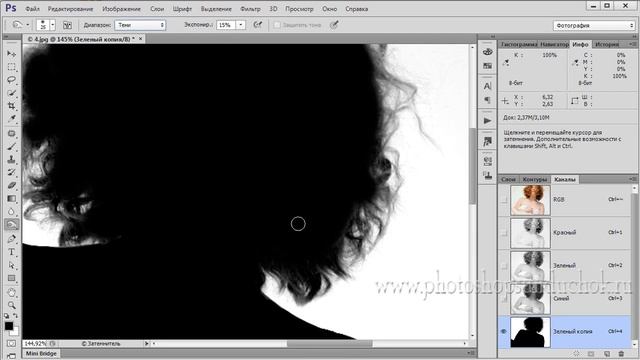The height and width of the screenshot is (360, 640).
Task: Toggle visibility of RGB channel
Action: point(504,200)
